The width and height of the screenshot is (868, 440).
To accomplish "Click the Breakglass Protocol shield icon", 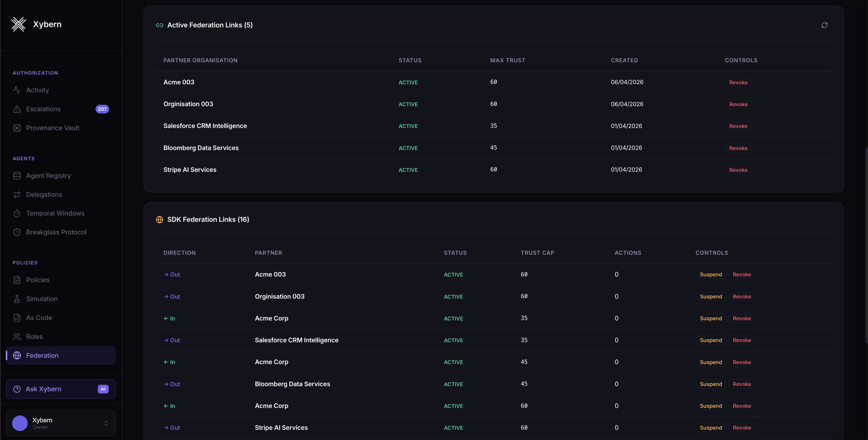I will click(x=17, y=232).
